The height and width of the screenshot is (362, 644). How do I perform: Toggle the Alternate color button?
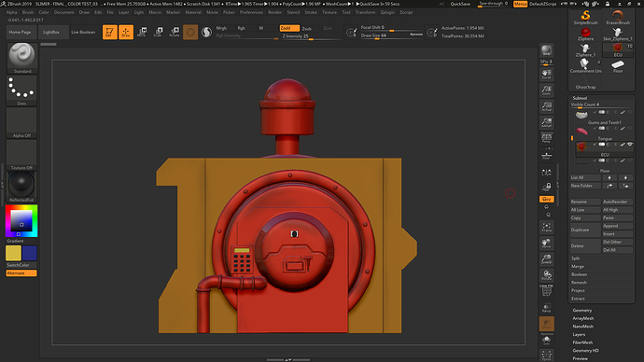pos(21,273)
